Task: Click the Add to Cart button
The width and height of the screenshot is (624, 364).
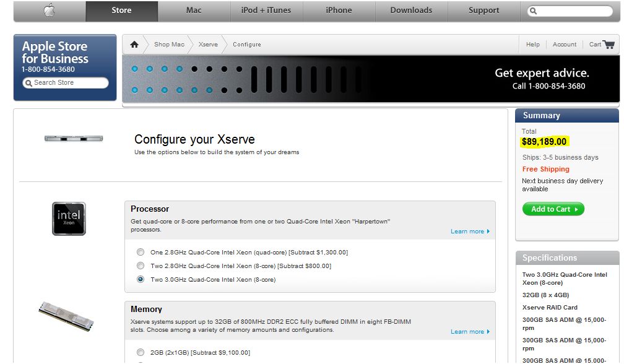Action: 553,209
